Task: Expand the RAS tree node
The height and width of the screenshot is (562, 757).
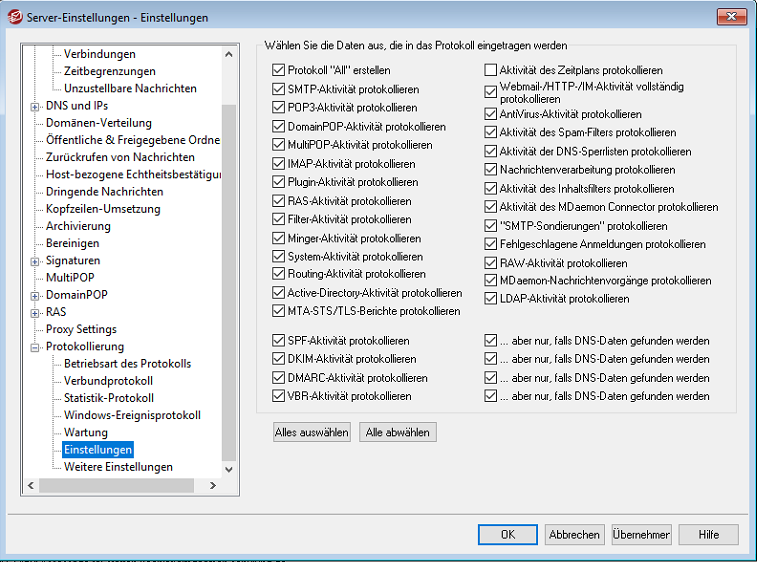Action: click(x=36, y=312)
